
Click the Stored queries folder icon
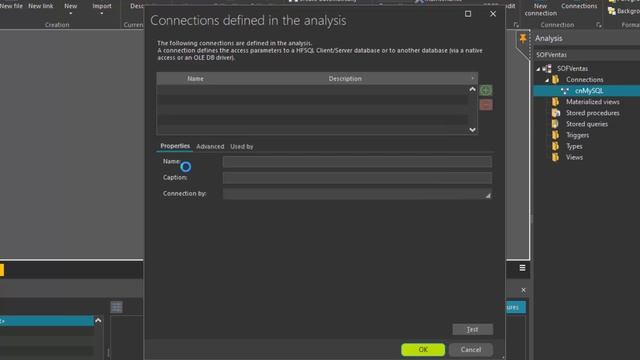[556, 124]
